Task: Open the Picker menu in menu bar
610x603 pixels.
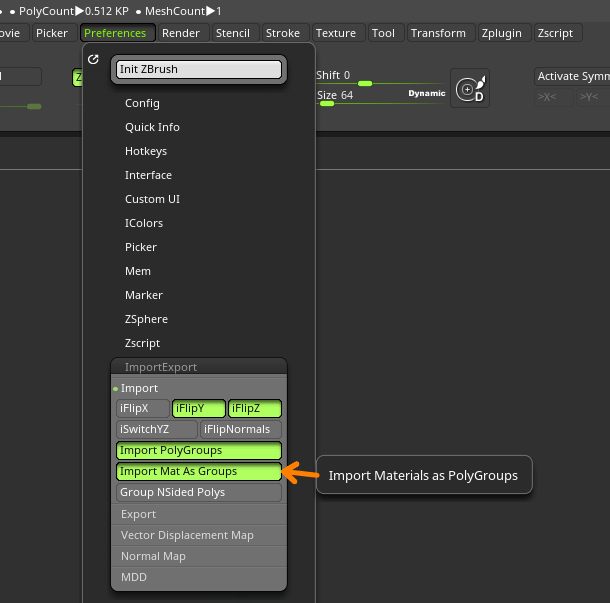Action: pyautogui.click(x=52, y=33)
